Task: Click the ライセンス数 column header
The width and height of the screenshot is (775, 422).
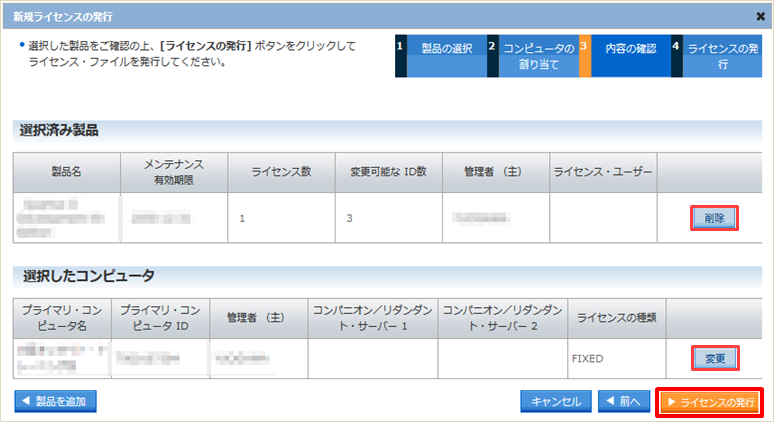Action: click(x=281, y=172)
